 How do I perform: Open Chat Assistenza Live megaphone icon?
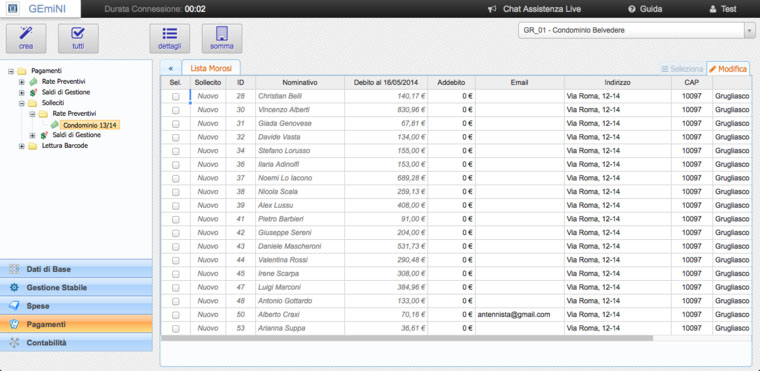pos(492,9)
